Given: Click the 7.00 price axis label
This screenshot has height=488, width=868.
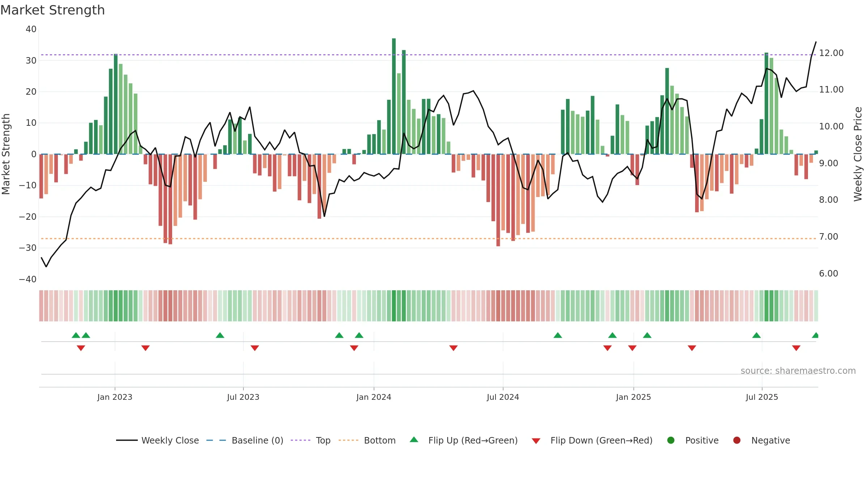Looking at the screenshot, I should [x=829, y=237].
